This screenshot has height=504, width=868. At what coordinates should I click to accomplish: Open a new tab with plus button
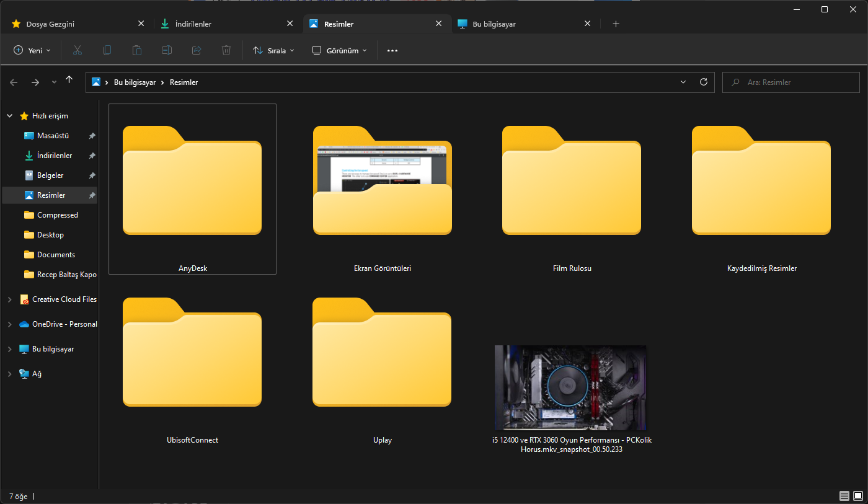pos(616,24)
